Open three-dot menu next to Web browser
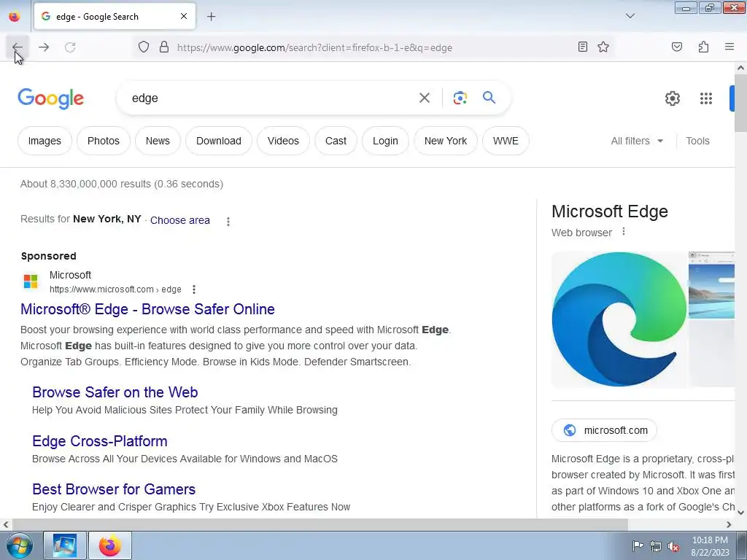Image resolution: width=747 pixels, height=560 pixels. (624, 232)
